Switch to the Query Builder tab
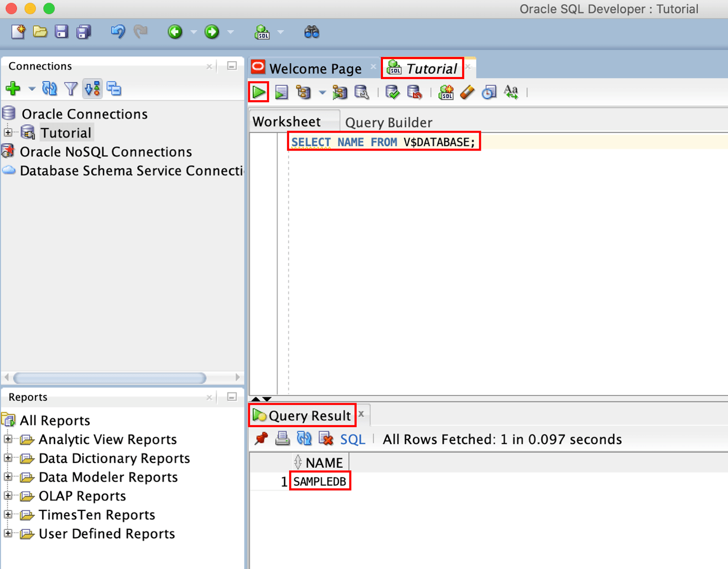The image size is (728, 569). click(388, 122)
